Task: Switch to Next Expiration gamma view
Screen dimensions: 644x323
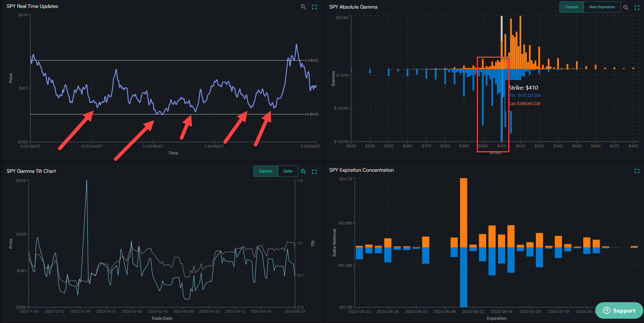Action: coord(602,7)
